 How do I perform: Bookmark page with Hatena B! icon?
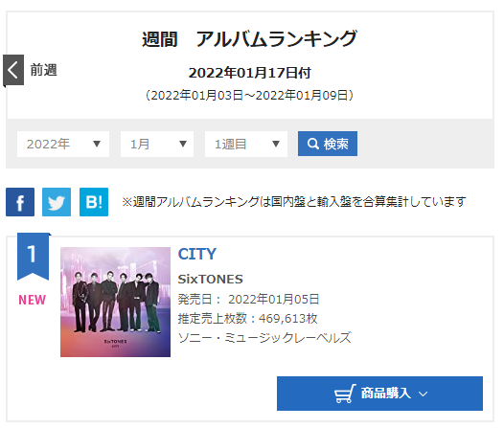pyautogui.click(x=94, y=202)
